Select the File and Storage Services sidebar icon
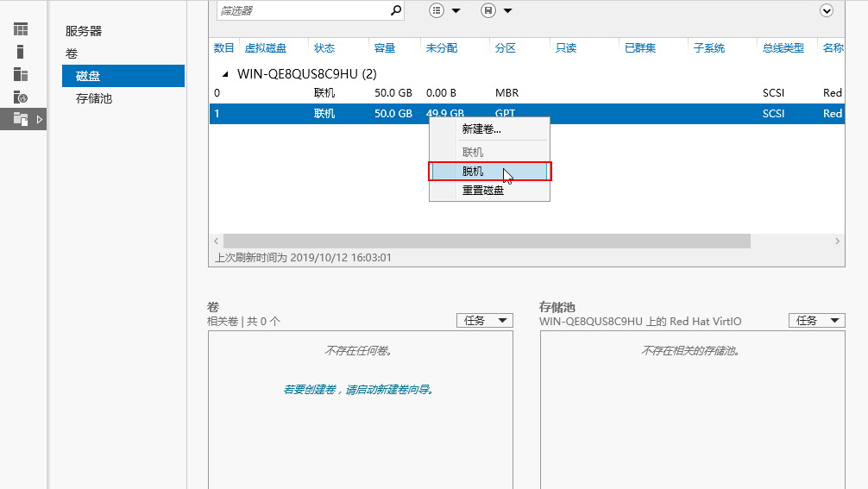This screenshot has height=489, width=868. click(21, 119)
